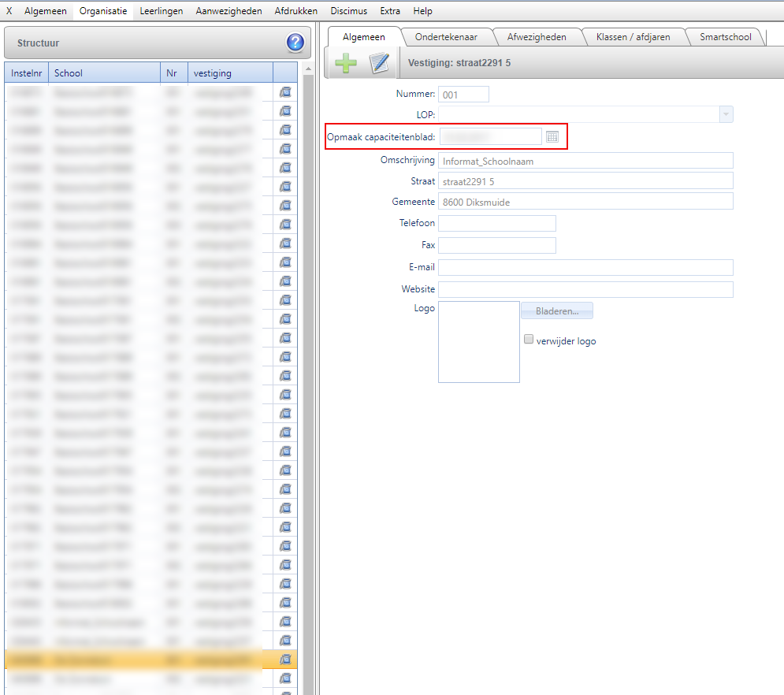This screenshot has height=695, width=784.
Task: Open the Leerlingen menu
Action: click(x=161, y=11)
